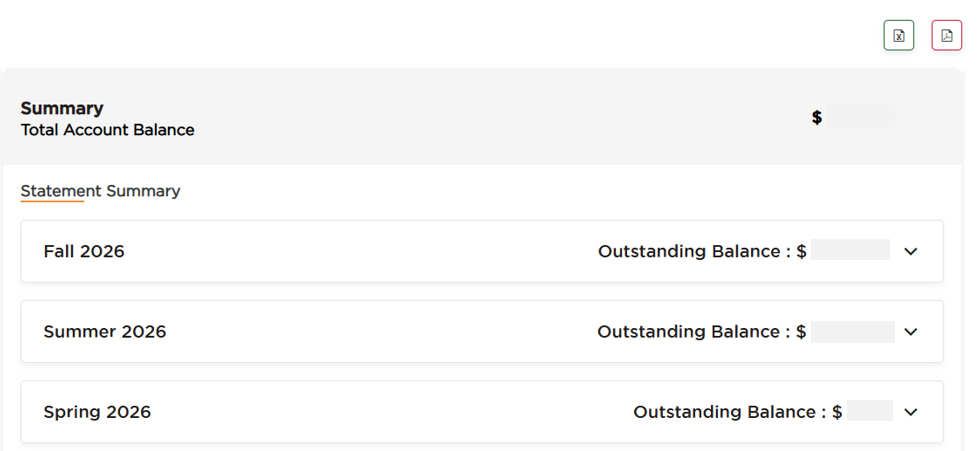Click Spring 2026 Outstanding Balance text

click(x=725, y=412)
